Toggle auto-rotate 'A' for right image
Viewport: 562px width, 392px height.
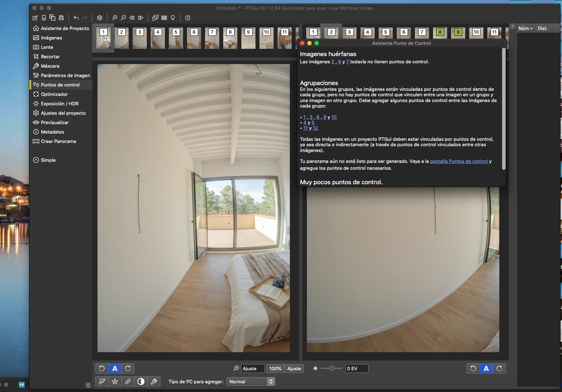(x=486, y=368)
